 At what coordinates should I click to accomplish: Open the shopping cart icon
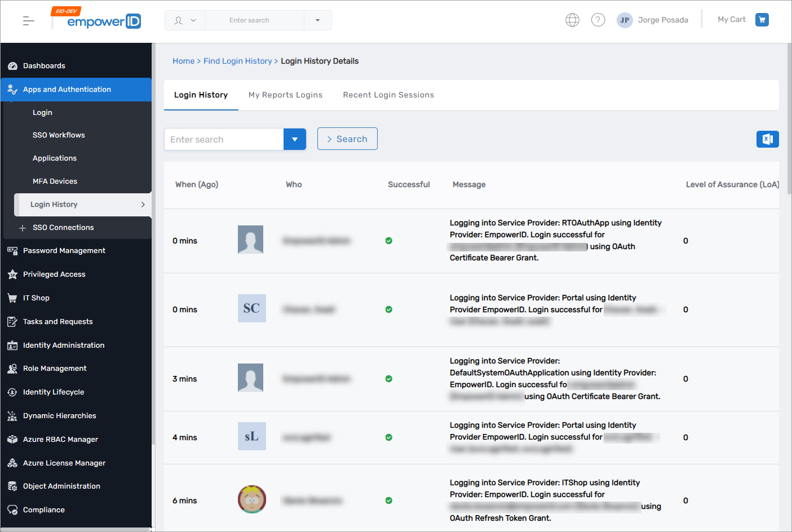click(762, 20)
